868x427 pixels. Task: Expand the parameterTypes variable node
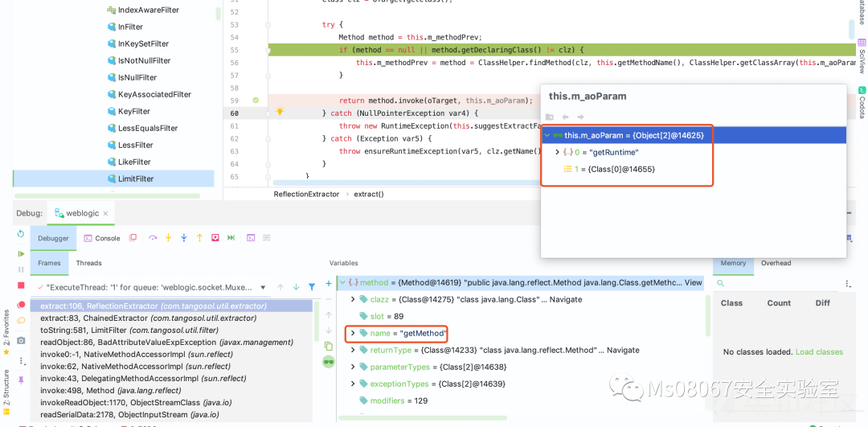point(352,367)
